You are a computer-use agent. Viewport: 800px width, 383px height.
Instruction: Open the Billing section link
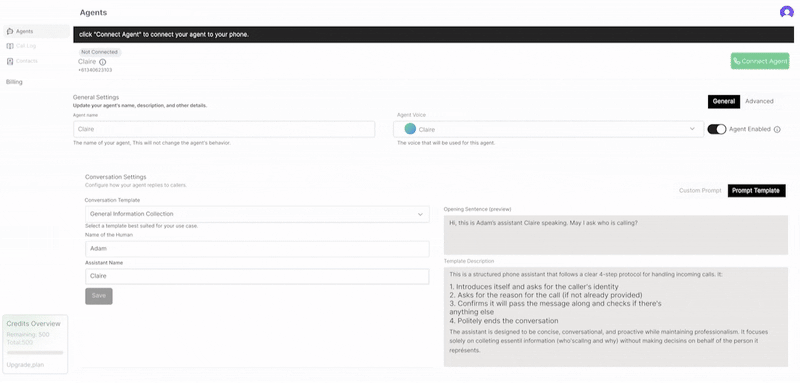point(14,82)
